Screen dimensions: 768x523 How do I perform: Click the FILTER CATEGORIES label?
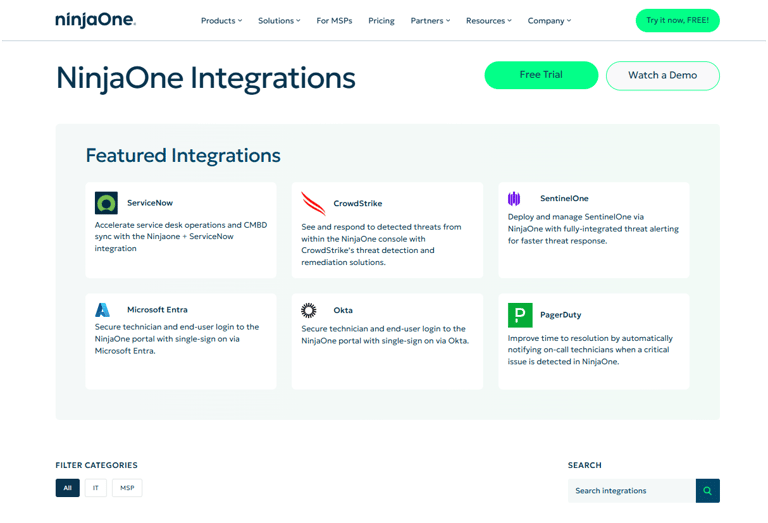pyautogui.click(x=96, y=465)
